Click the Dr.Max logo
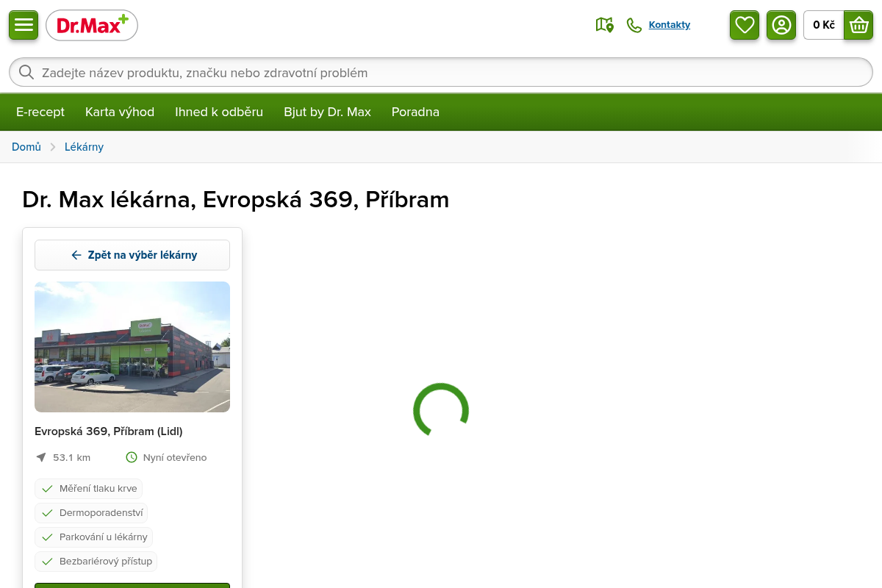Screen dimensions: 882x588 pyautogui.click(x=92, y=26)
